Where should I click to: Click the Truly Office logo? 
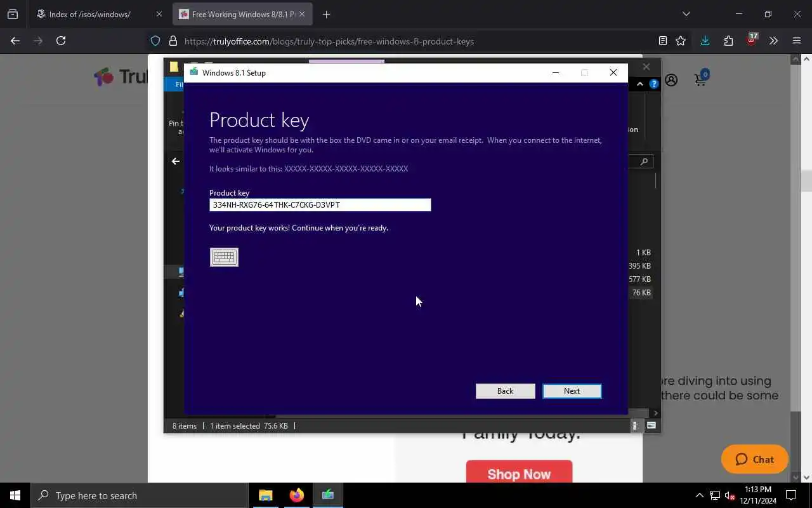(x=121, y=77)
